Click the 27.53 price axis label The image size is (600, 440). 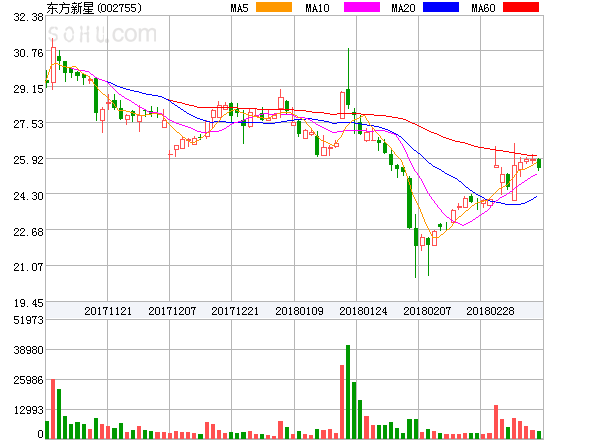tap(28, 124)
